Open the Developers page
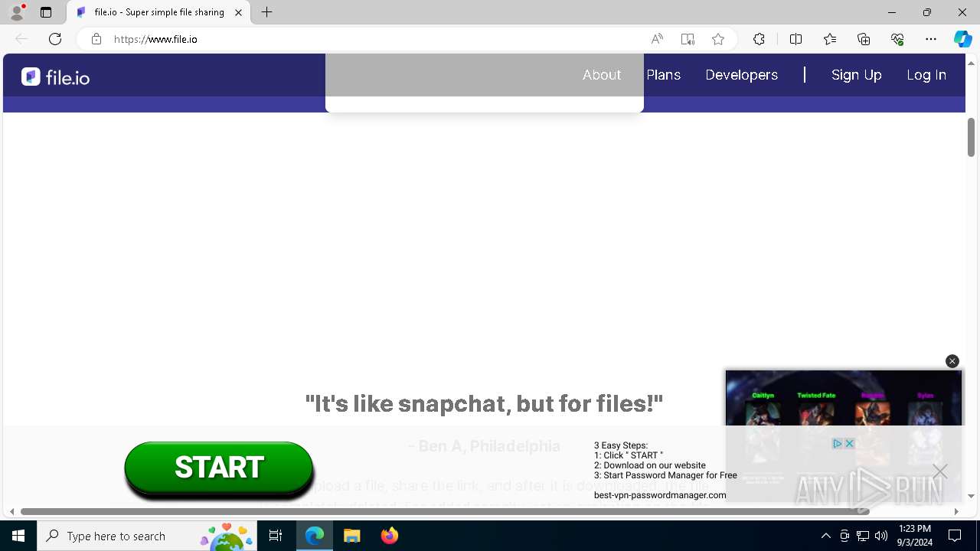The height and width of the screenshot is (551, 980). 741,75
